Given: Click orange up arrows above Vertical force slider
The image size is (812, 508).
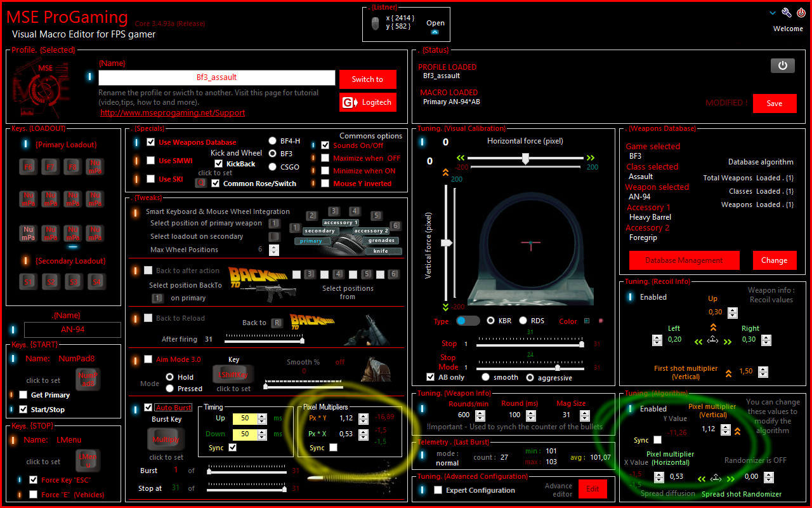Looking at the screenshot, I should point(445,172).
